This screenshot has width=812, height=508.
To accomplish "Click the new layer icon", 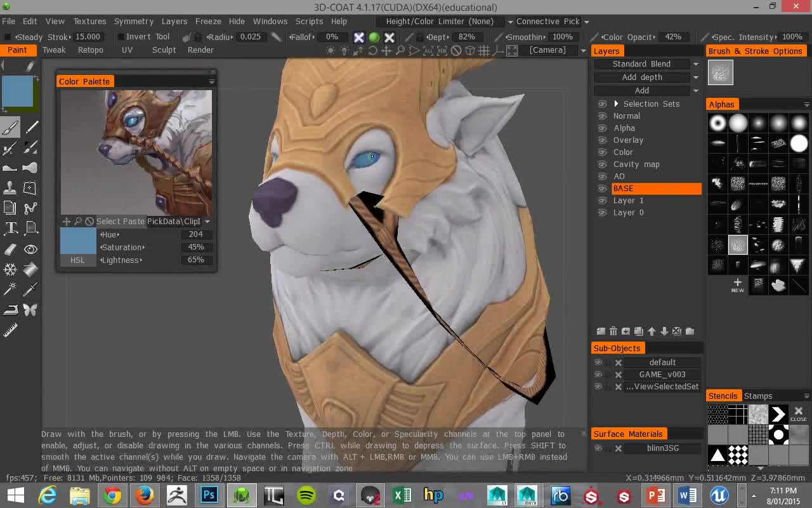I will (601, 331).
